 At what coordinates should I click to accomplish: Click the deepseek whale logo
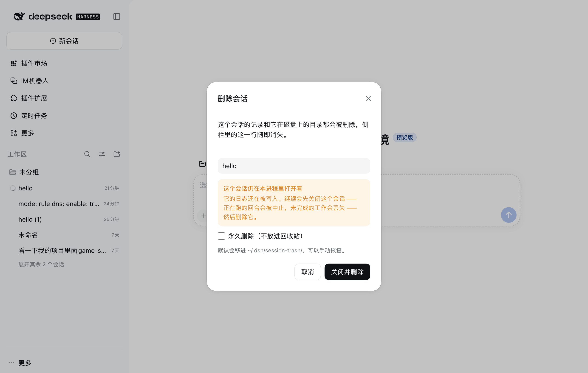19,16
